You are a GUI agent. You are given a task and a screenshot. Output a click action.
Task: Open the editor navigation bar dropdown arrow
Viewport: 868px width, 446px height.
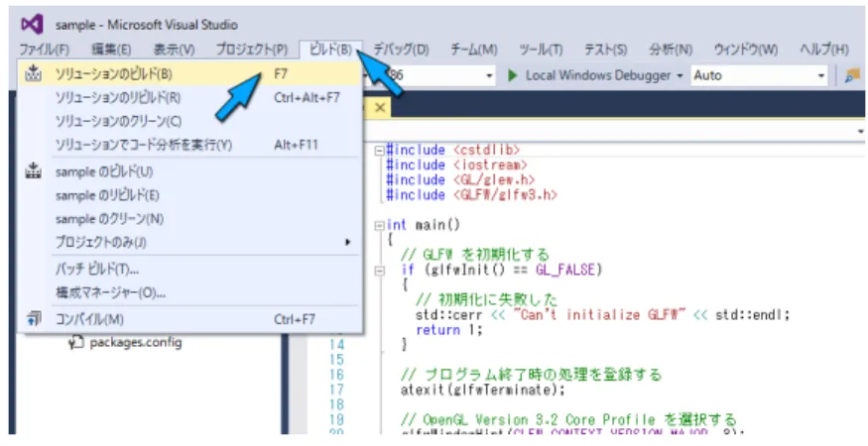(x=861, y=132)
